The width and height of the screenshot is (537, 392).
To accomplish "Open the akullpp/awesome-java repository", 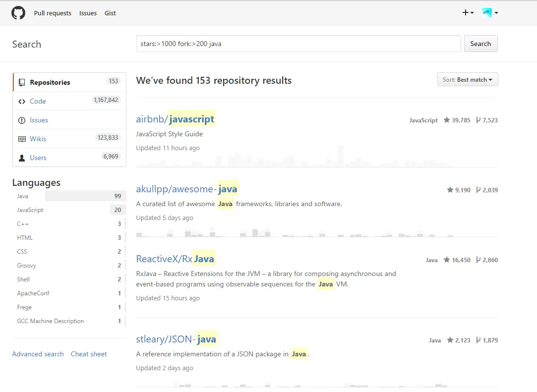I will (x=186, y=189).
